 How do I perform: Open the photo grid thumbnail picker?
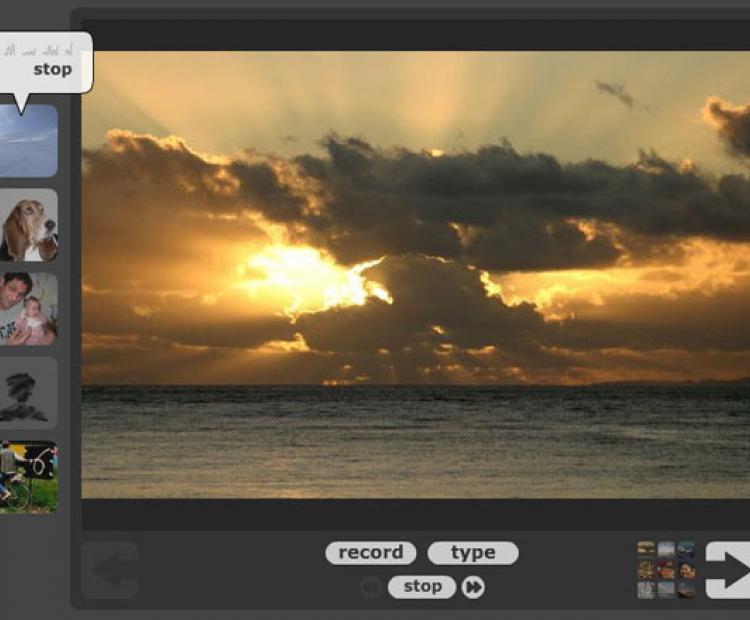point(666,570)
